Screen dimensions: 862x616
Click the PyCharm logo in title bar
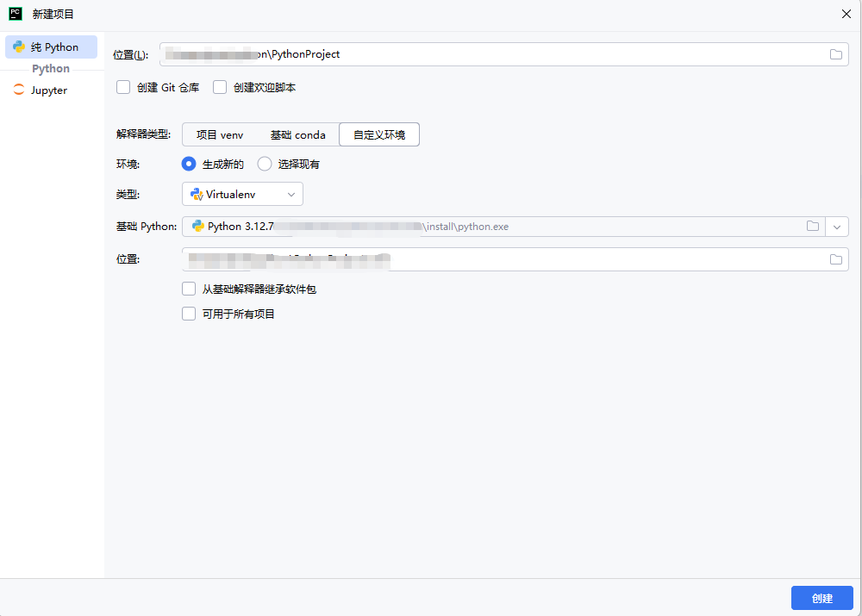[16, 14]
